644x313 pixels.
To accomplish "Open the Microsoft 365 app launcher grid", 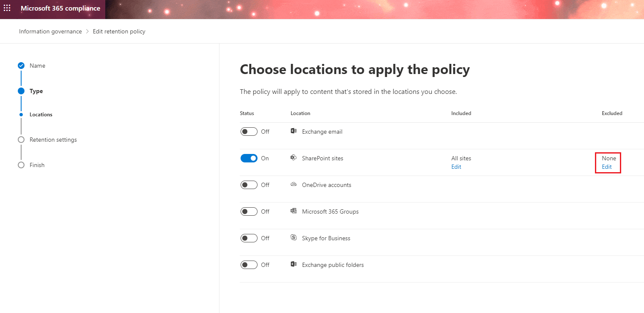I will (x=7, y=8).
